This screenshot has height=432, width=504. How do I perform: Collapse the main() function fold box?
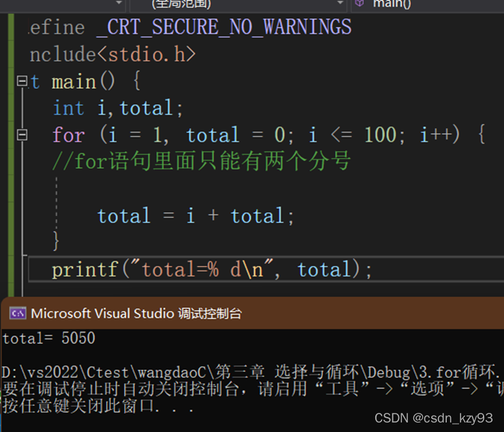pos(22,81)
